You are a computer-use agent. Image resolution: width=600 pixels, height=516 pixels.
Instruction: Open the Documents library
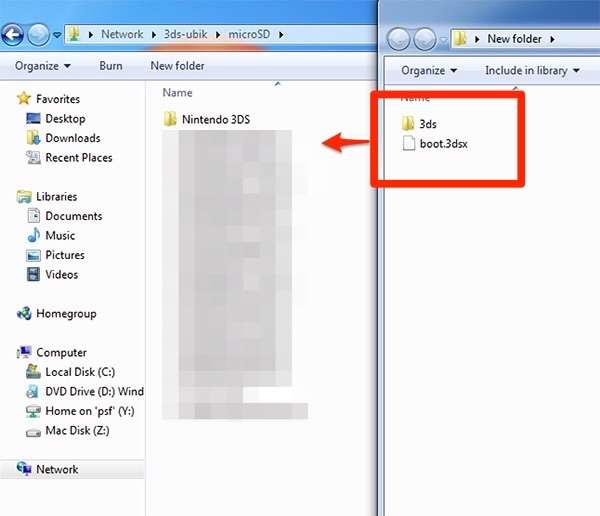point(74,216)
